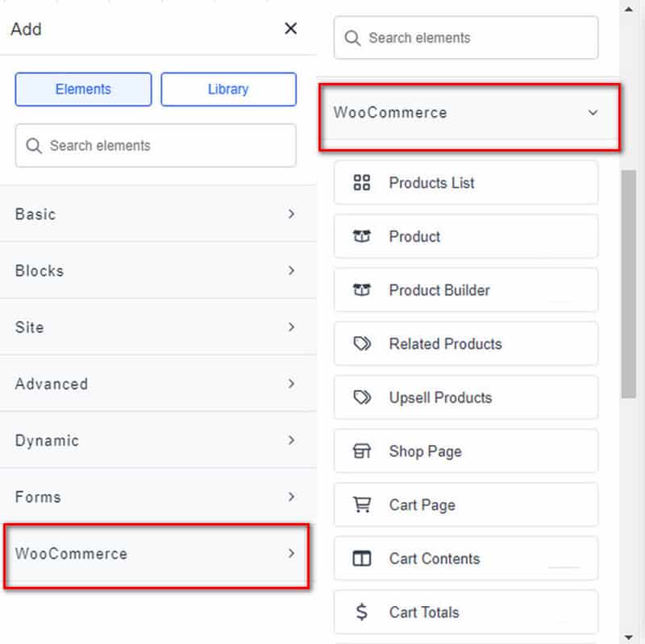The height and width of the screenshot is (644, 645).
Task: Focus the left Search elements field
Action: pyautogui.click(x=156, y=146)
